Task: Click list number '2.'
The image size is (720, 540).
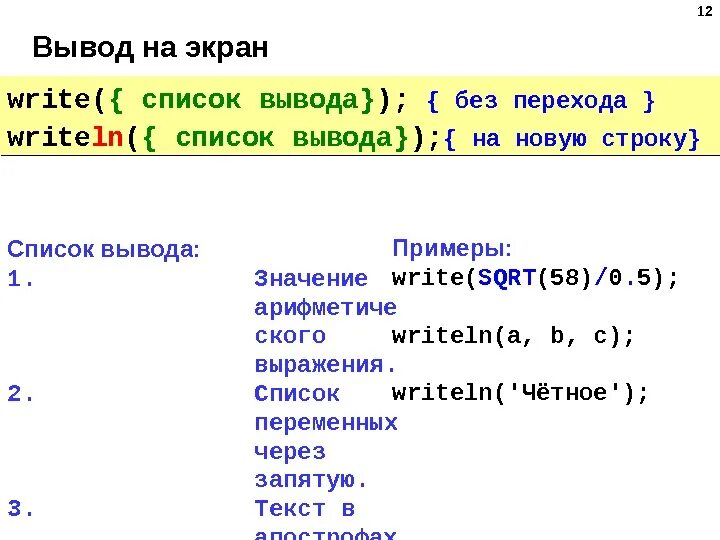Action: pyautogui.click(x=20, y=394)
